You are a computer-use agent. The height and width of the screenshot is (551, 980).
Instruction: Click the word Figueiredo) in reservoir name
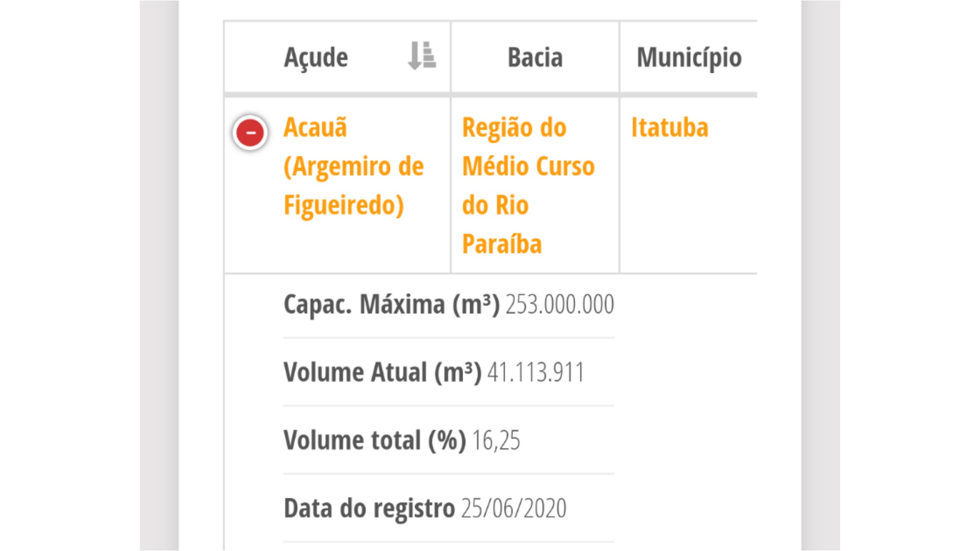pyautogui.click(x=344, y=205)
